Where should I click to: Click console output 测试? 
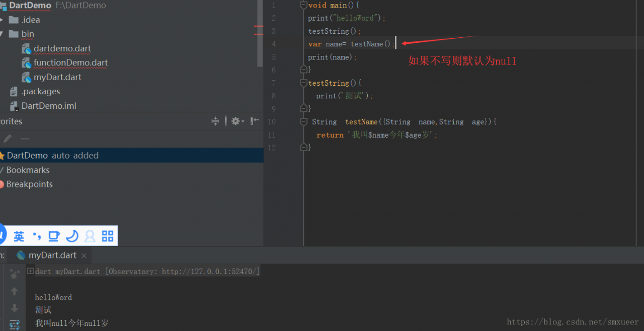pyautogui.click(x=43, y=310)
